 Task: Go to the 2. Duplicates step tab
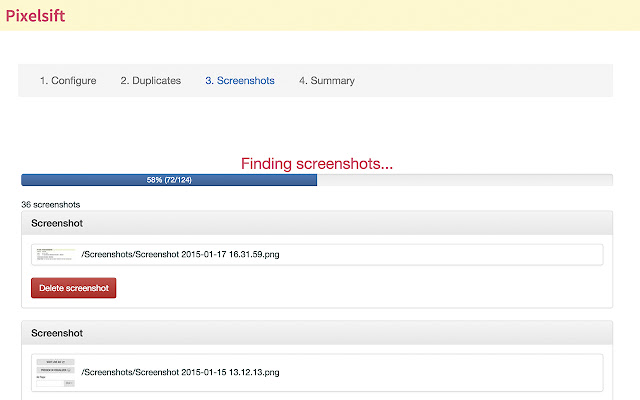coord(151,80)
